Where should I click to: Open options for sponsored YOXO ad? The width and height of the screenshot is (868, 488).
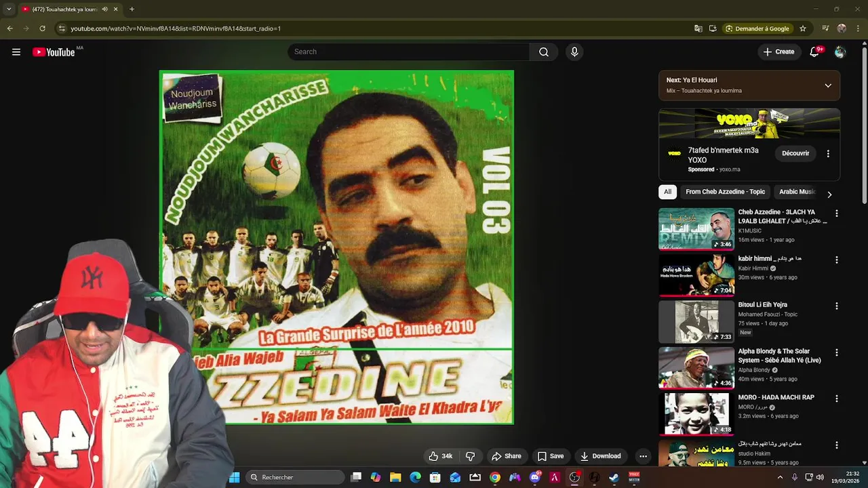[828, 154]
